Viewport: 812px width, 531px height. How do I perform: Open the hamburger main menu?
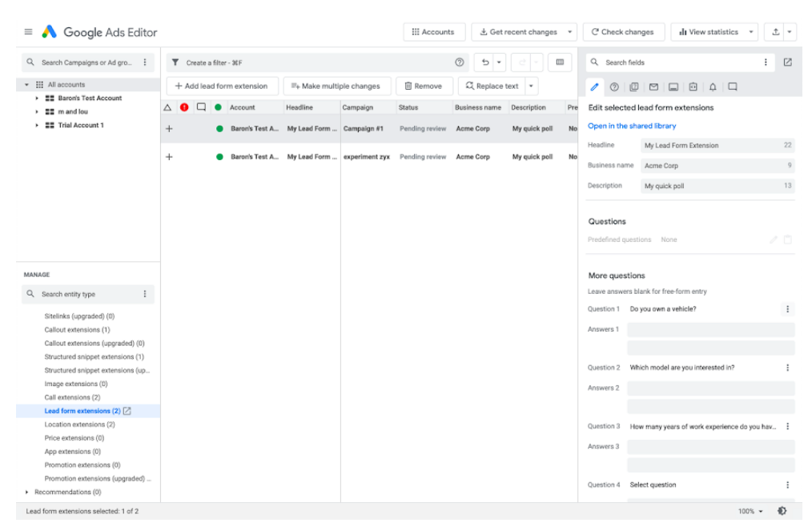29,32
